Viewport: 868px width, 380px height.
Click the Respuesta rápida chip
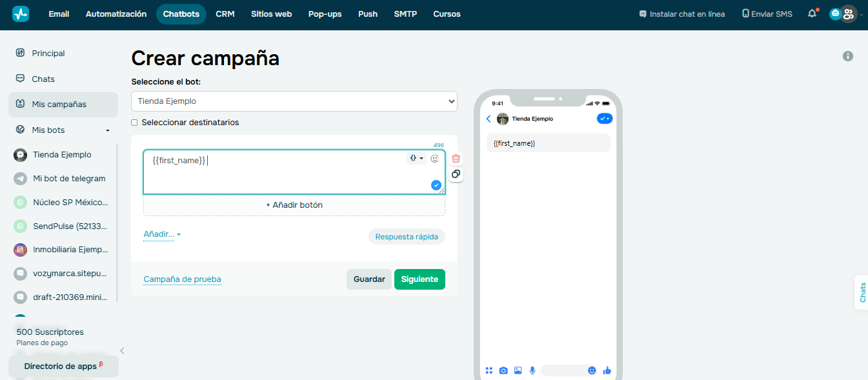pos(407,236)
